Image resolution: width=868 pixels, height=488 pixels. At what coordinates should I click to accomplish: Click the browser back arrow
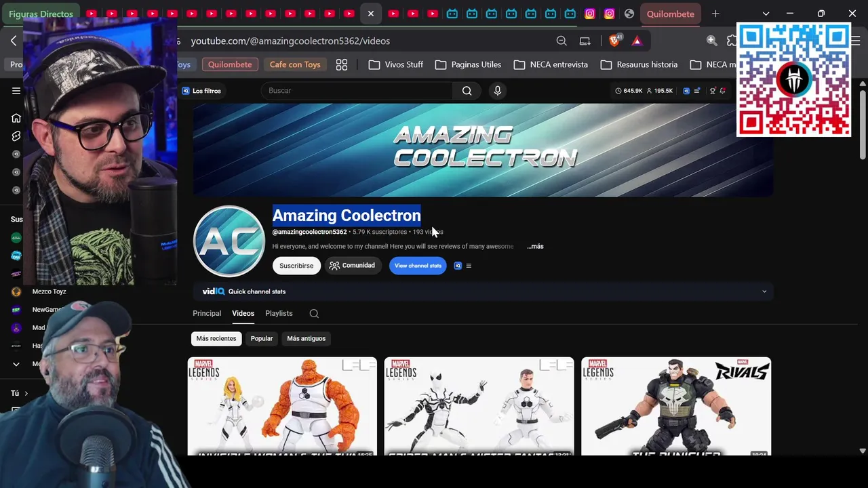pyautogui.click(x=14, y=41)
